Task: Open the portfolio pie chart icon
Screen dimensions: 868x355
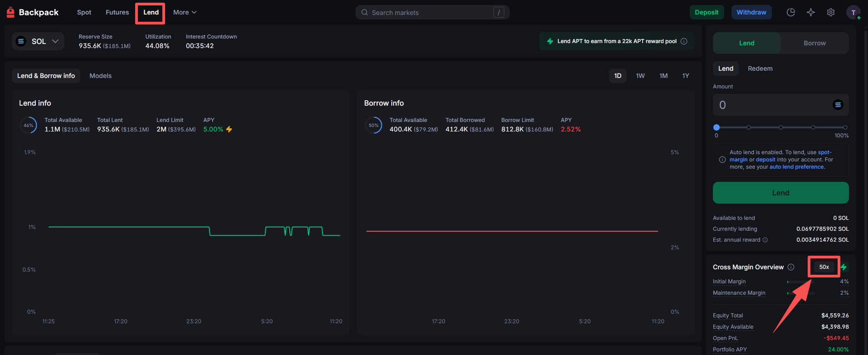Action: pos(790,12)
